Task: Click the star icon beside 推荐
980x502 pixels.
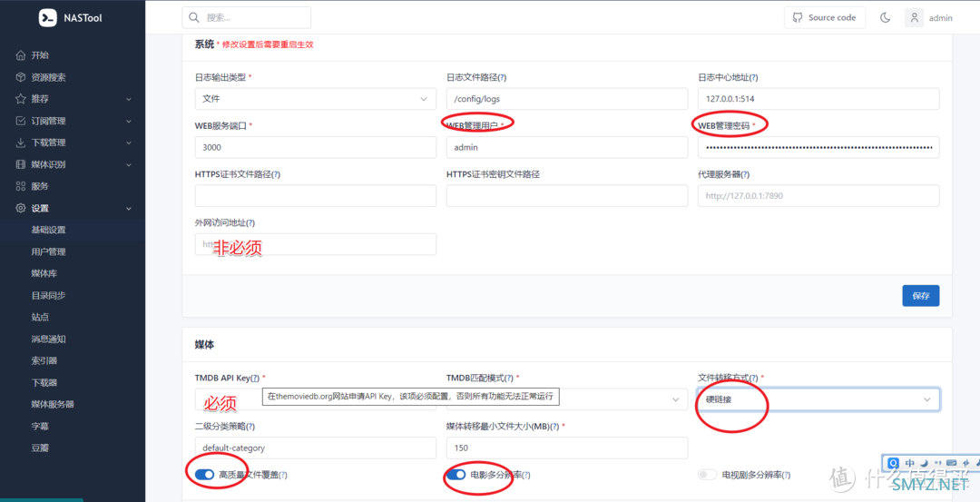Action: [x=21, y=99]
